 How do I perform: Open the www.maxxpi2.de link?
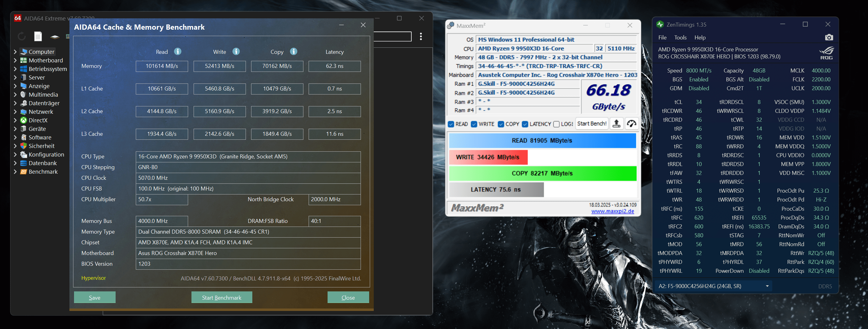pyautogui.click(x=613, y=211)
